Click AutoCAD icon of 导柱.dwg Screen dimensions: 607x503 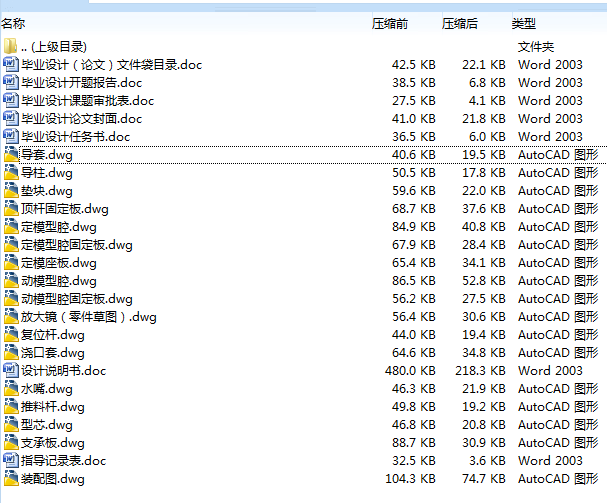coord(11,172)
